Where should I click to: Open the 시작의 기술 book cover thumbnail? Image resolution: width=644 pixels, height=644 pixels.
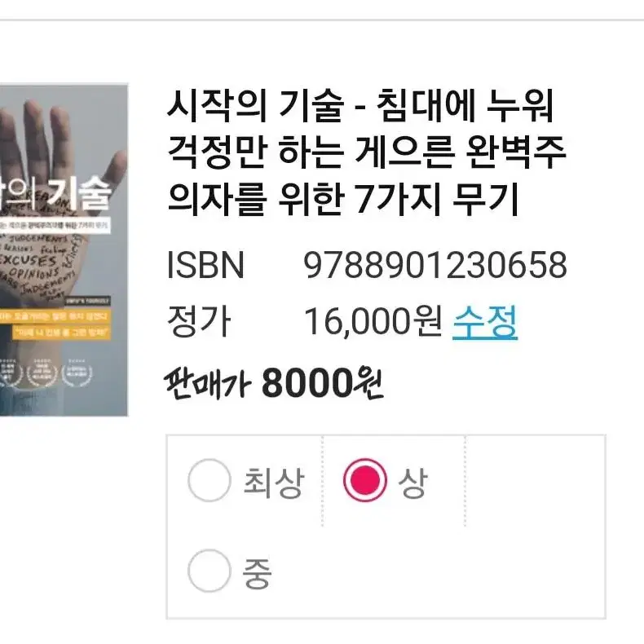pyautogui.click(x=64, y=249)
